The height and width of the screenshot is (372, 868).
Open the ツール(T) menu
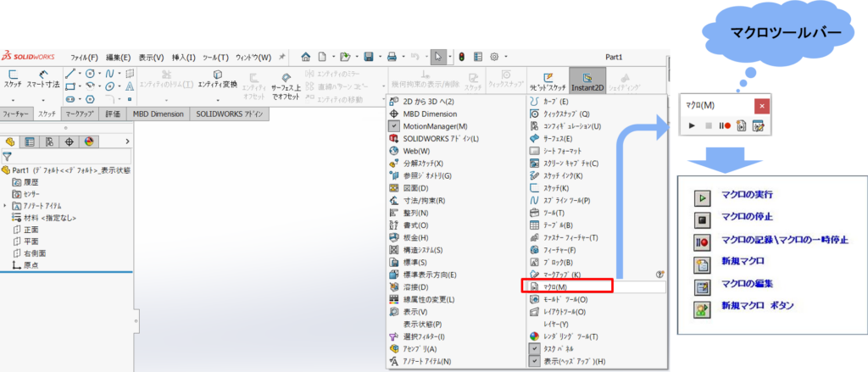tap(216, 57)
